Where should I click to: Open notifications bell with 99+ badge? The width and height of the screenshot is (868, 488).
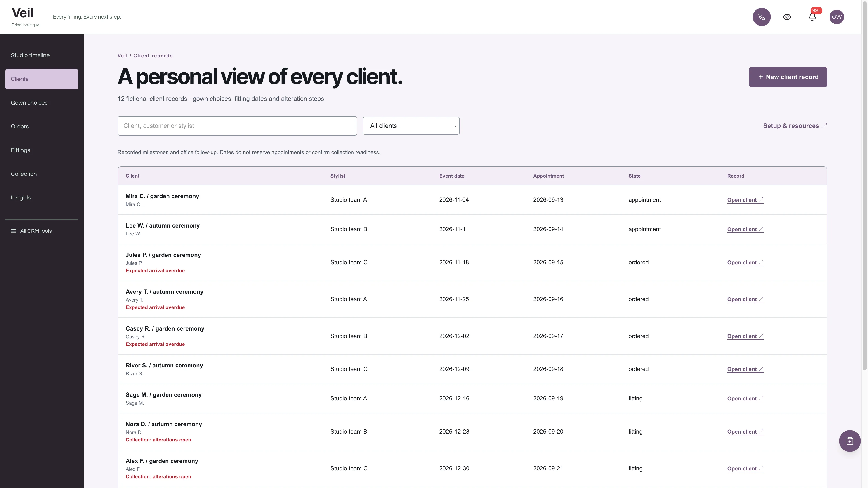(x=812, y=17)
